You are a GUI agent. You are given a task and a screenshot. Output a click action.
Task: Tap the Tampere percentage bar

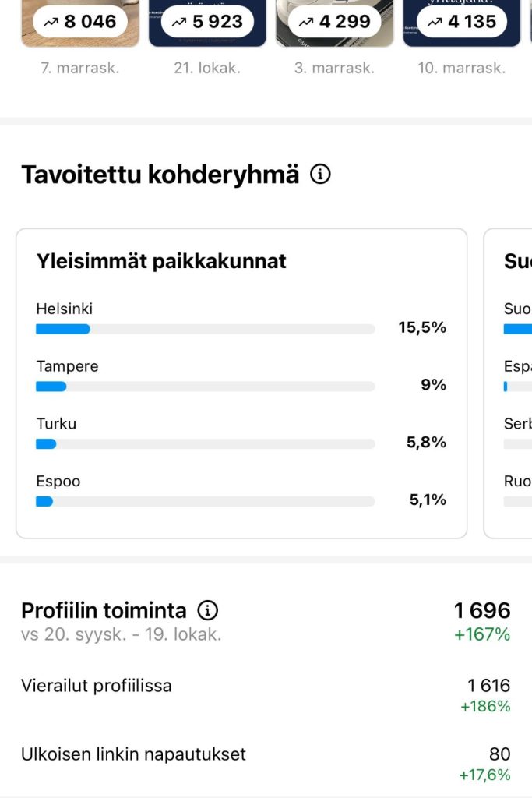pyautogui.click(x=205, y=387)
